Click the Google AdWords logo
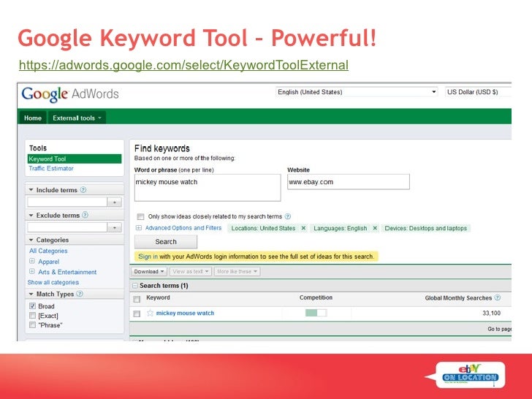 tap(70, 94)
